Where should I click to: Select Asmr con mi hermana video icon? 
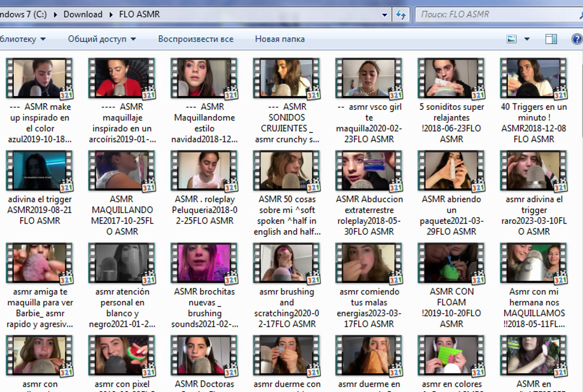pos(533,263)
